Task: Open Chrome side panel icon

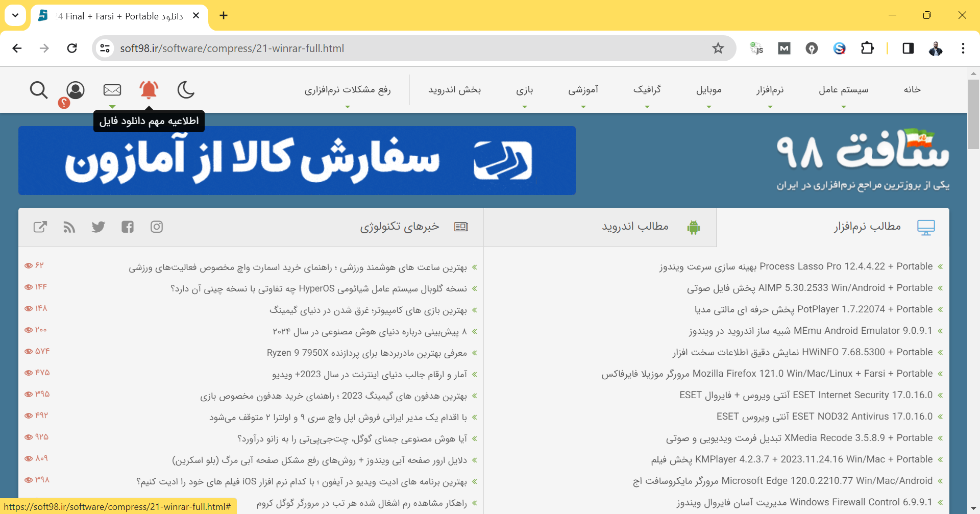Action: pyautogui.click(x=908, y=48)
